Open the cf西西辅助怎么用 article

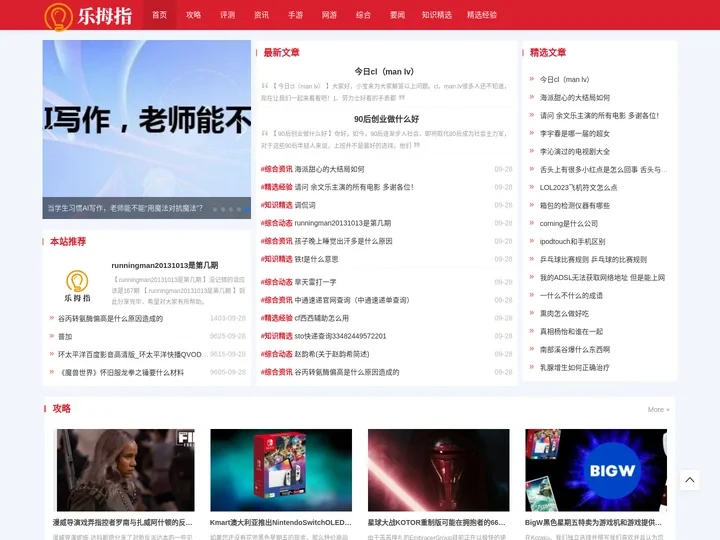tap(321, 318)
